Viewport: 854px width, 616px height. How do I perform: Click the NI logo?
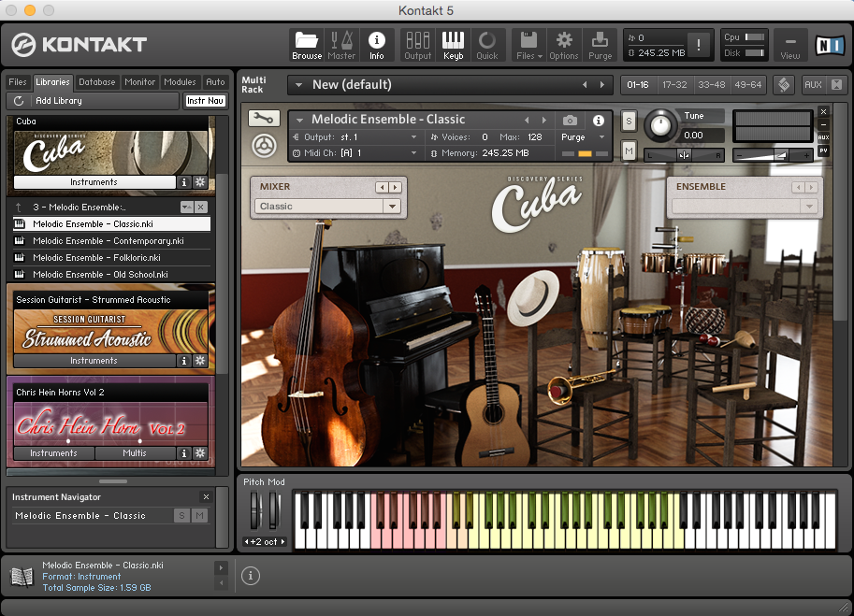(829, 45)
